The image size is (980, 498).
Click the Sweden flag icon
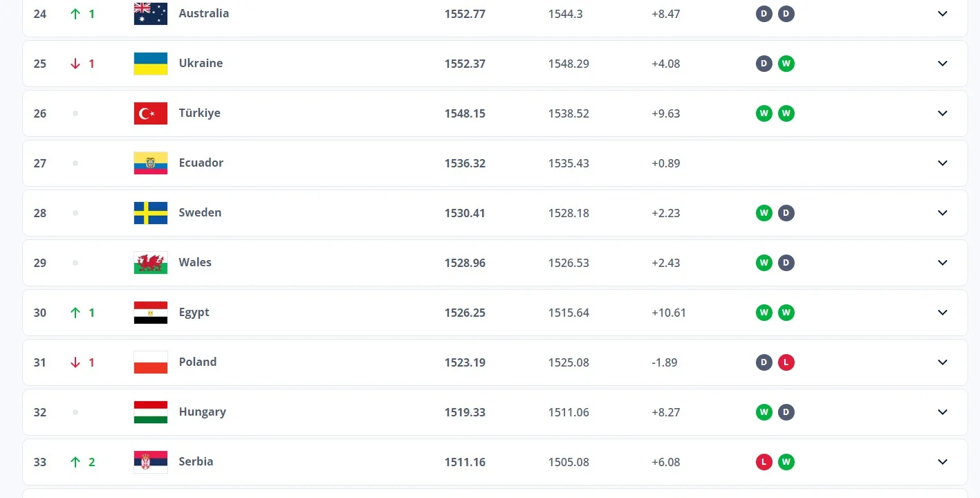[151, 212]
